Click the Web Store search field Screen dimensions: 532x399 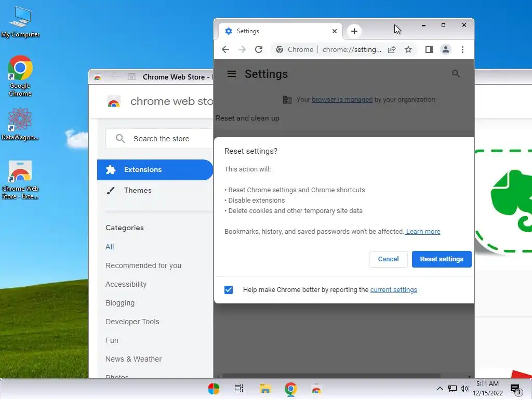(159, 139)
